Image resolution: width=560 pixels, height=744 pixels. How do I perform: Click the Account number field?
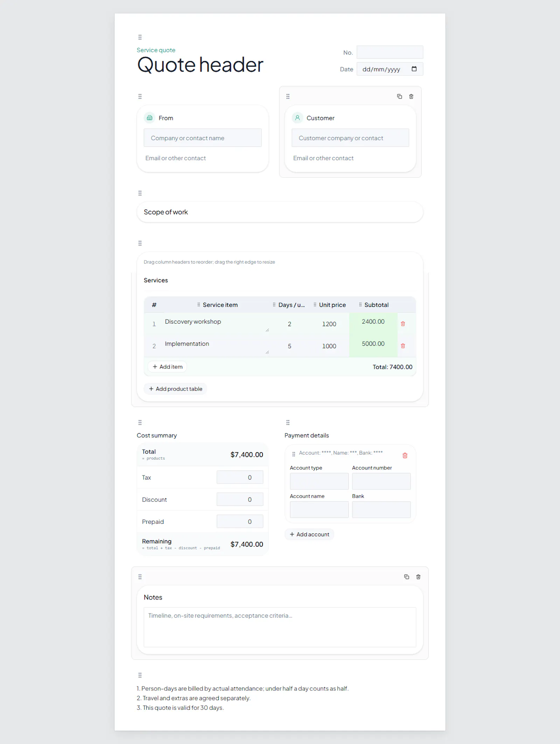click(381, 481)
